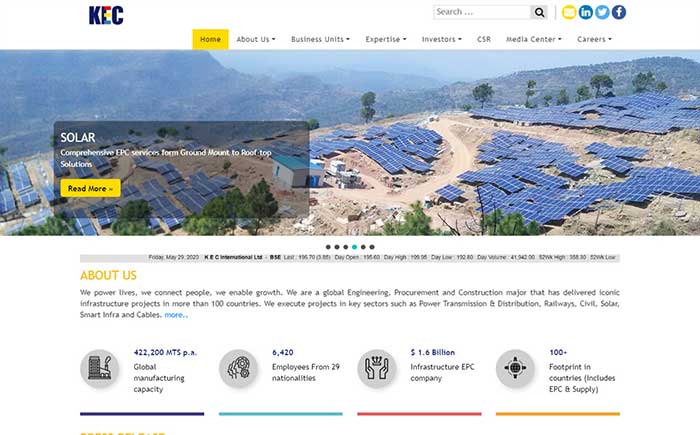Select the fifth carousel dot
This screenshot has height=435, width=700.
click(363, 247)
